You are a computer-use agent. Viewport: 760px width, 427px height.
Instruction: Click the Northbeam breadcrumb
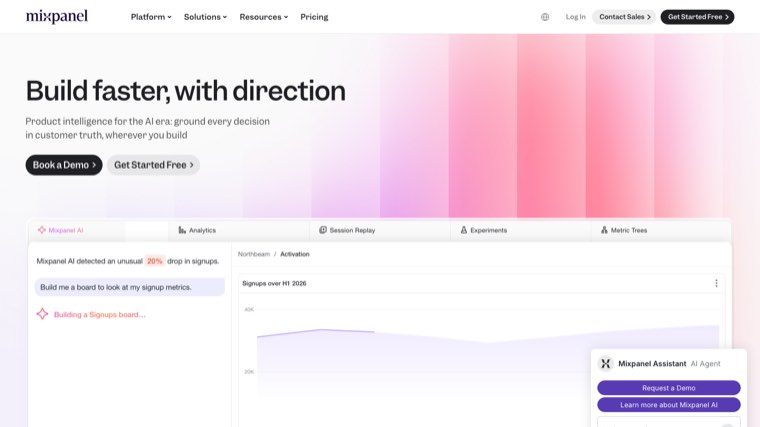click(x=253, y=254)
